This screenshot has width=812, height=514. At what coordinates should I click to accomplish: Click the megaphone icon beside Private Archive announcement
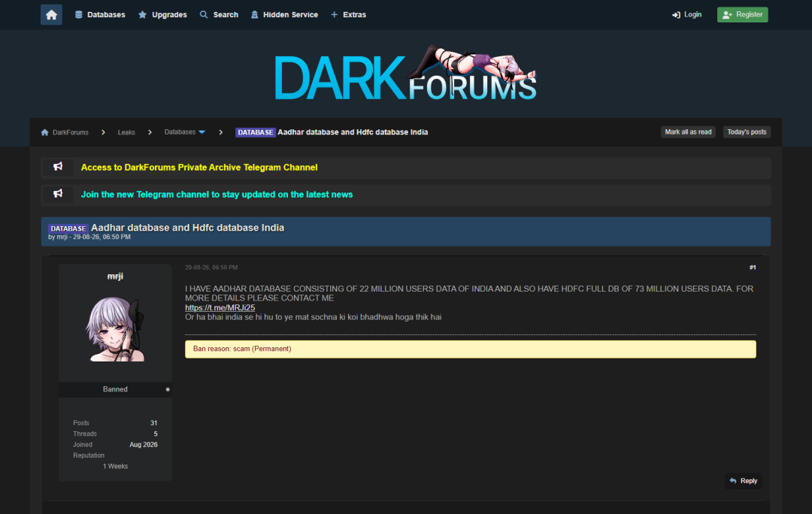[x=58, y=167]
